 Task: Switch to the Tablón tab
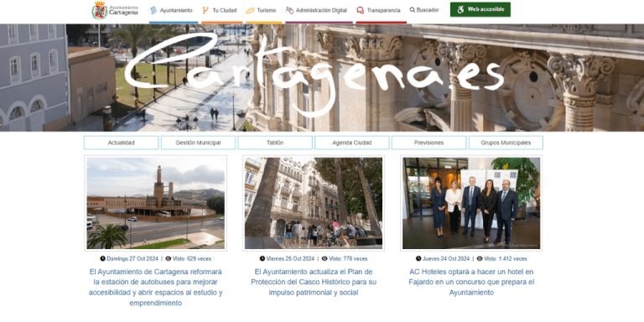click(x=275, y=143)
